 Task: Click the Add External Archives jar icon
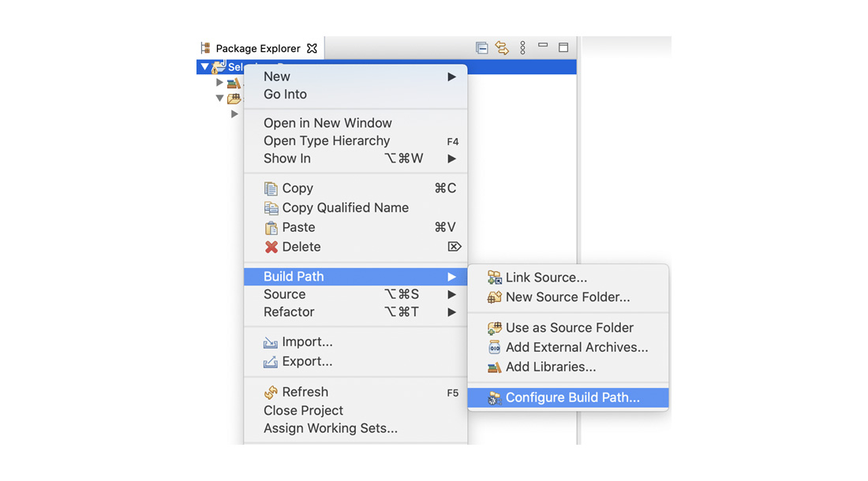pos(495,347)
